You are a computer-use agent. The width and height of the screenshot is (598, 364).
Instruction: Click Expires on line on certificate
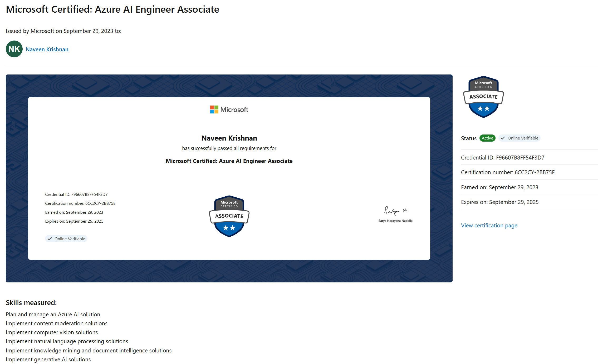(x=74, y=221)
